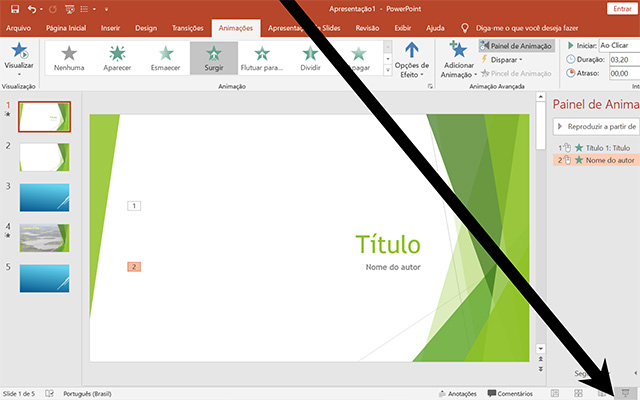Click the animation star beside slide 4
Viewport: 640px width, 400px height.
8,236
